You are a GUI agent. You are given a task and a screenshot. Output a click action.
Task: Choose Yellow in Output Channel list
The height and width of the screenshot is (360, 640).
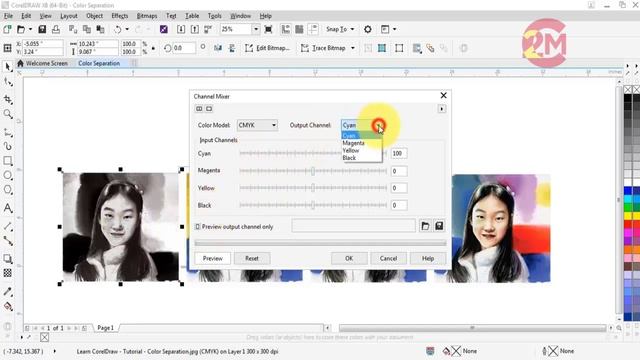click(x=362, y=151)
